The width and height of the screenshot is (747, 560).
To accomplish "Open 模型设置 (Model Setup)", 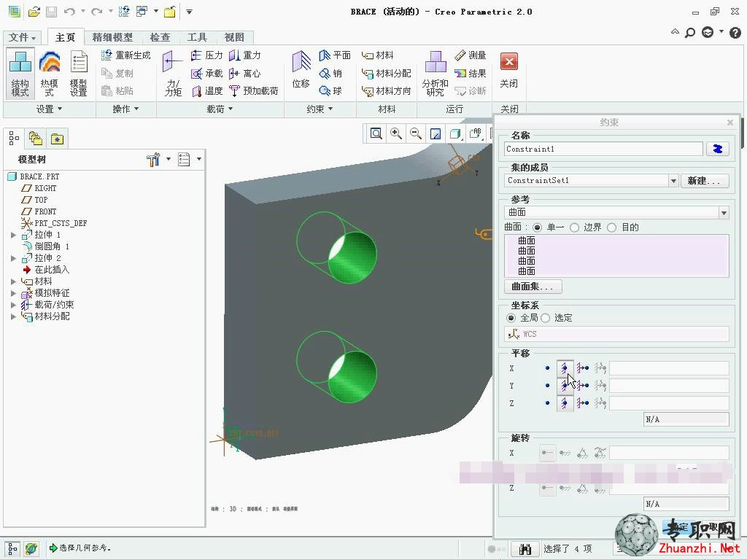I will [x=79, y=74].
